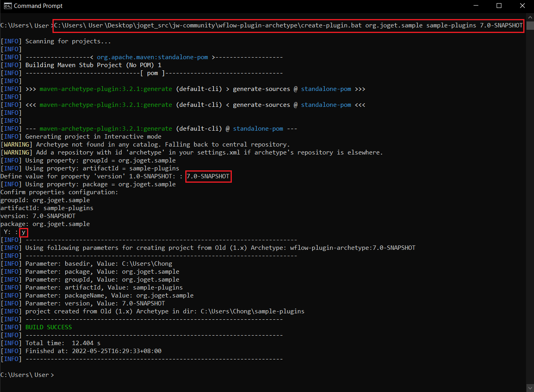The width and height of the screenshot is (534, 392).
Task: Click the boxed 'y' confirmation entry
Action: (x=23, y=232)
